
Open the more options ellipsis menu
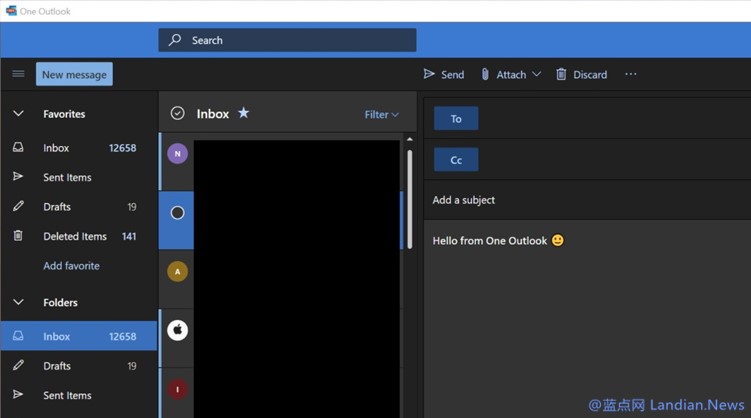[630, 74]
